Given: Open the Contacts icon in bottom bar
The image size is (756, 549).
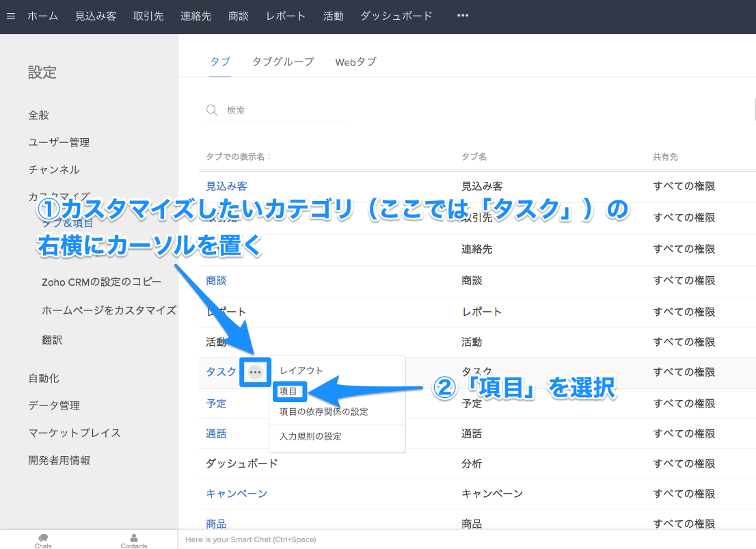Looking at the screenshot, I should pos(133,541).
